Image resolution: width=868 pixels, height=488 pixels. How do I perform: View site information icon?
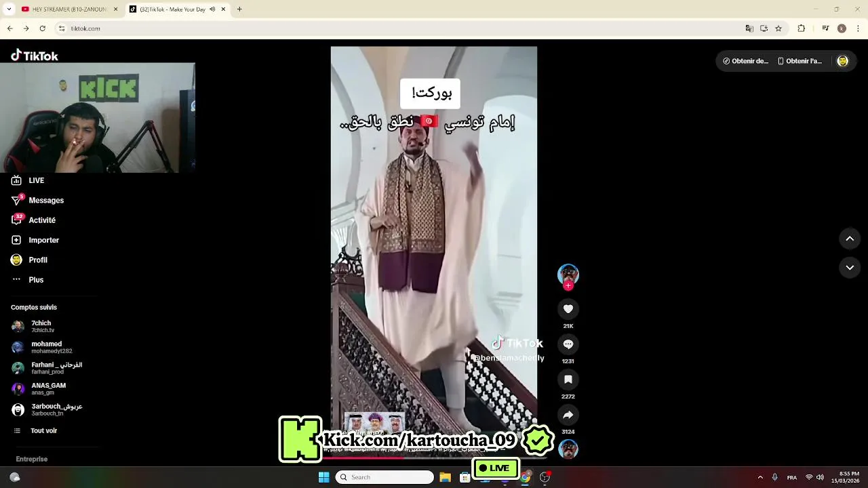[62, 28]
